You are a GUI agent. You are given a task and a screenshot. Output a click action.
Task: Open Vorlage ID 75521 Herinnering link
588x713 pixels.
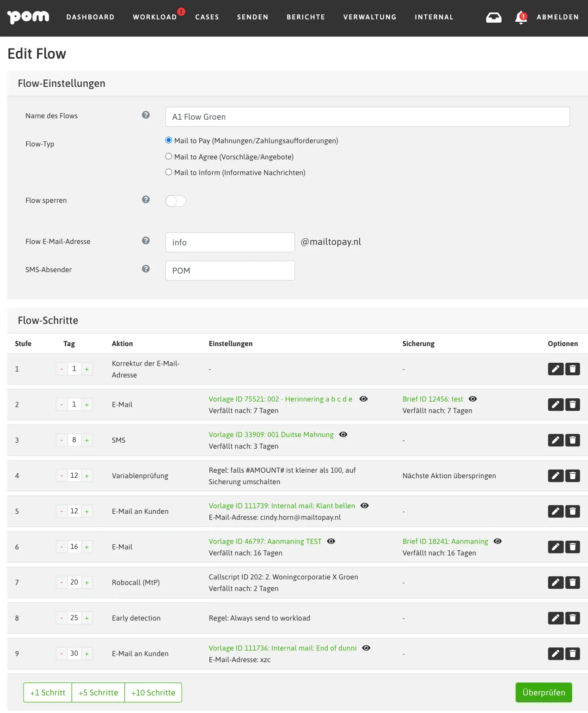(x=280, y=399)
